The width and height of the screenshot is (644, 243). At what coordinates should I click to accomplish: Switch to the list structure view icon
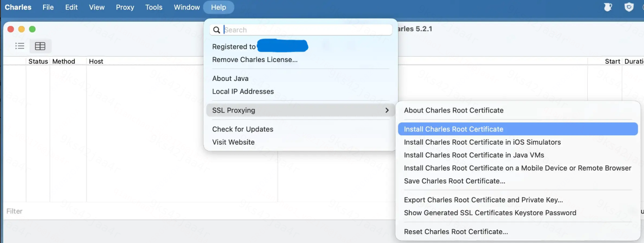pos(20,46)
